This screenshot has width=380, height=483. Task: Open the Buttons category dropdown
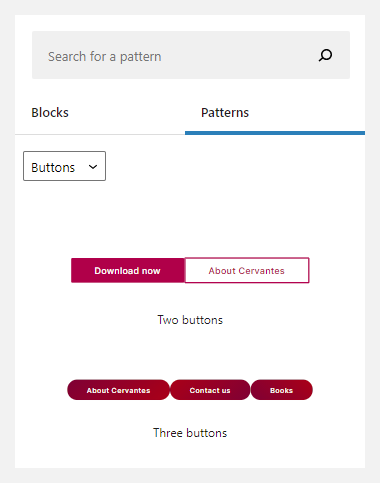tap(64, 166)
